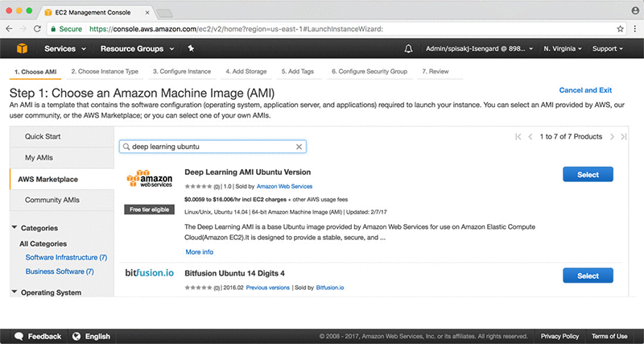Collapse the Categories section

point(14,227)
